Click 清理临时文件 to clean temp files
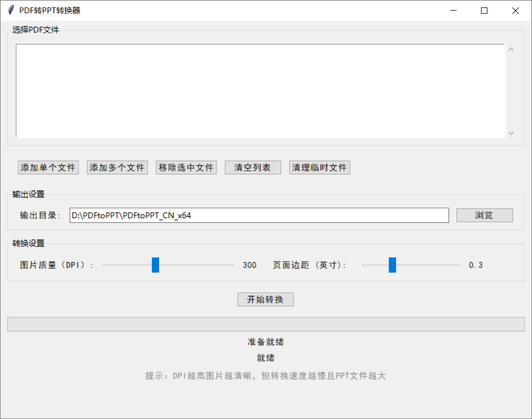 click(x=319, y=167)
